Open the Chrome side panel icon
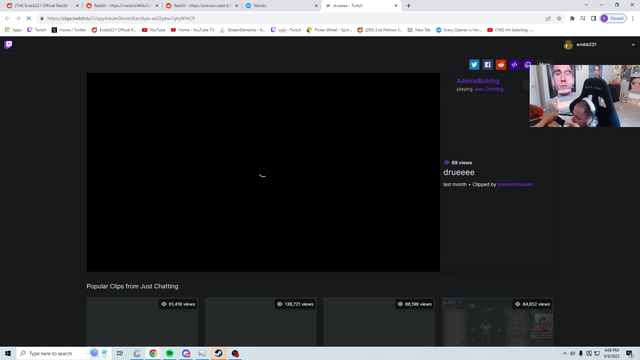This screenshot has height=360, width=640. point(593,18)
